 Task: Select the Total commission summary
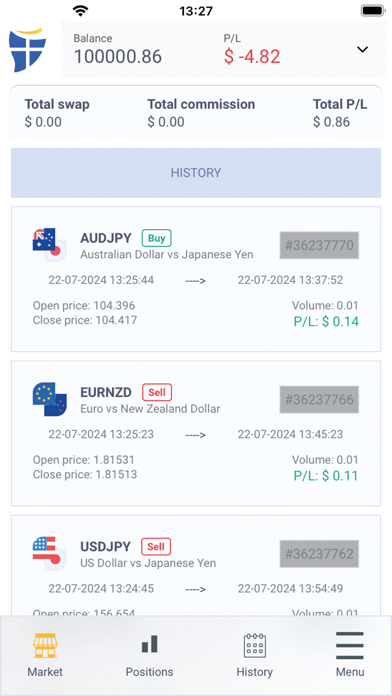coord(201,113)
